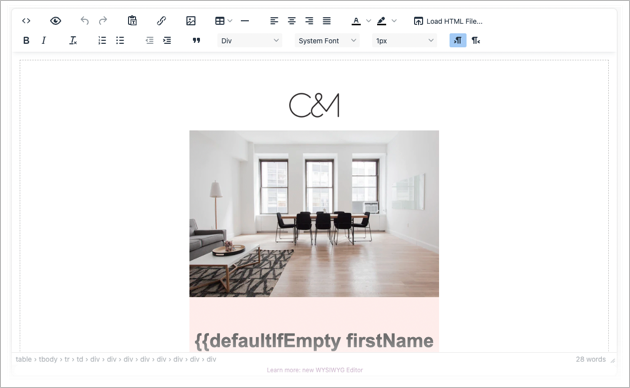Viewport: 630px width, 388px height.
Task: Toggle blockquote formatting
Action: click(196, 41)
